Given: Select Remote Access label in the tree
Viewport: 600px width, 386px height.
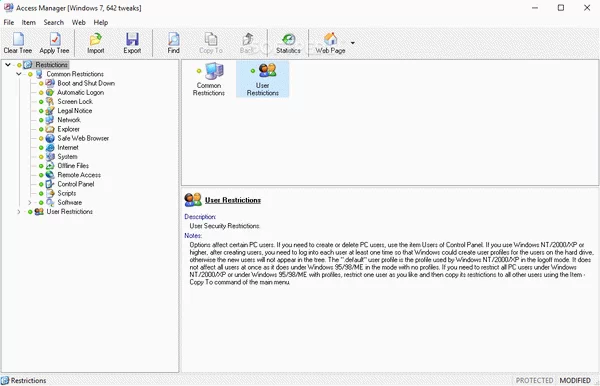Looking at the screenshot, I should click(79, 175).
